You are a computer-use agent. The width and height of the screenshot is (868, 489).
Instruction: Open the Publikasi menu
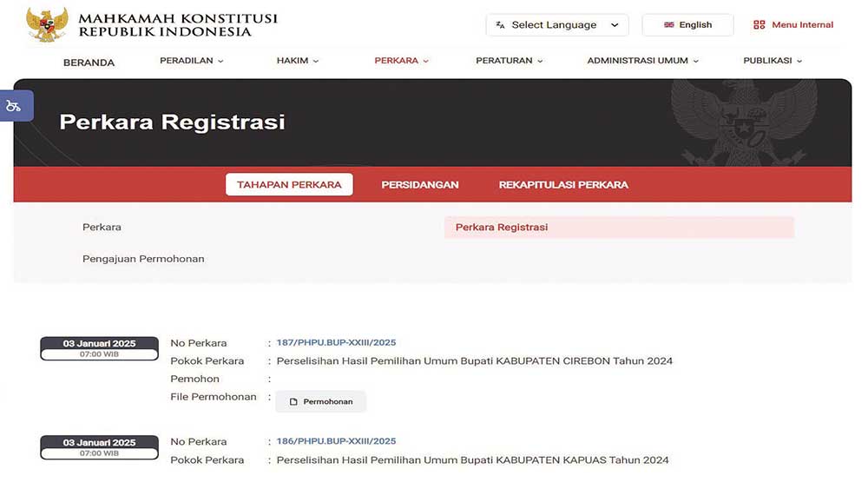click(772, 61)
